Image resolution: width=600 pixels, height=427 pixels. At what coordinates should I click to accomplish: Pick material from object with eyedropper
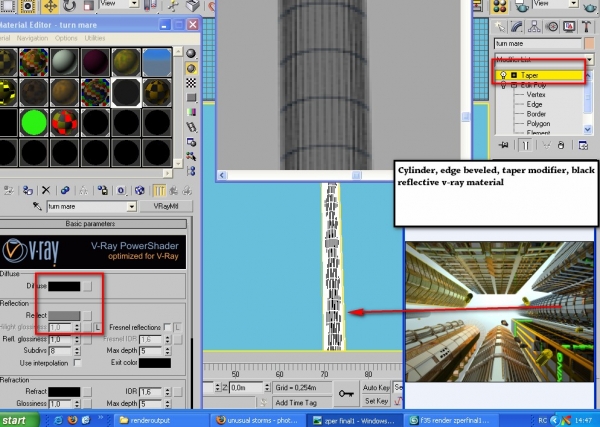point(37,207)
